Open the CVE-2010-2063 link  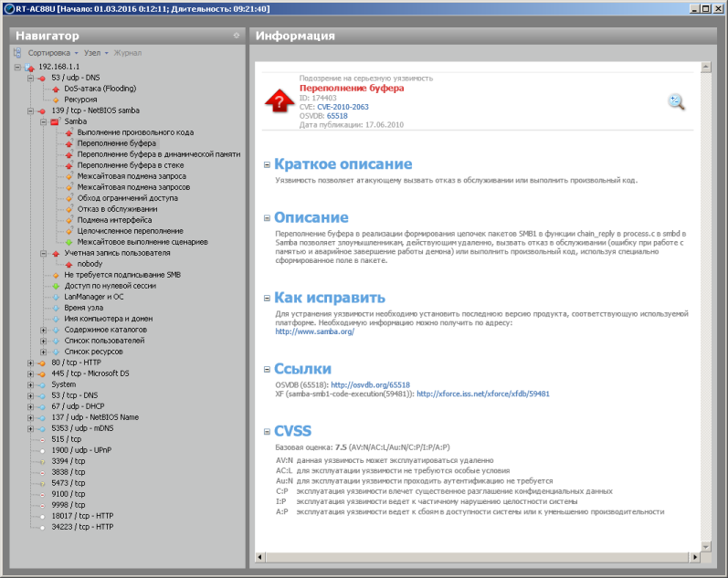[x=343, y=107]
